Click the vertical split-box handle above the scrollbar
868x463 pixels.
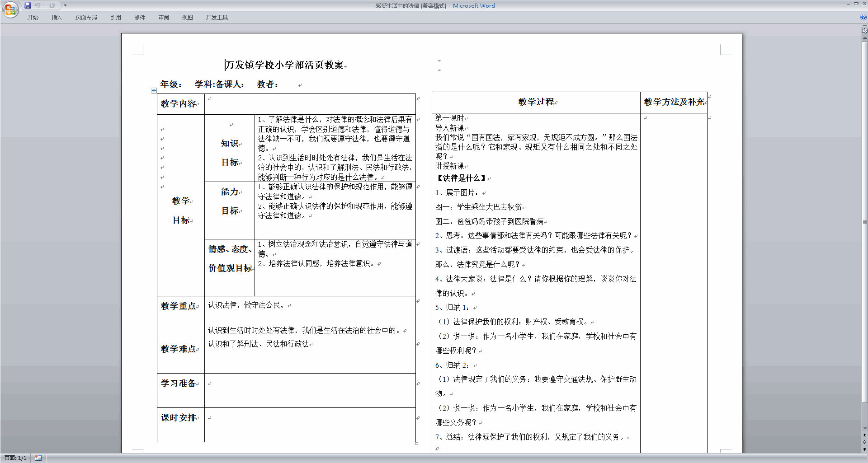pos(864,26)
